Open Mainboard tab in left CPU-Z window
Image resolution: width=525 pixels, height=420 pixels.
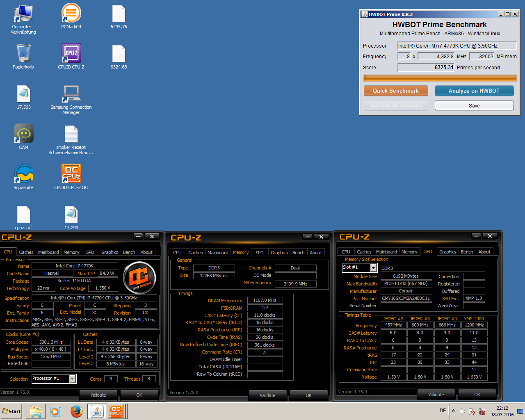coord(48,252)
